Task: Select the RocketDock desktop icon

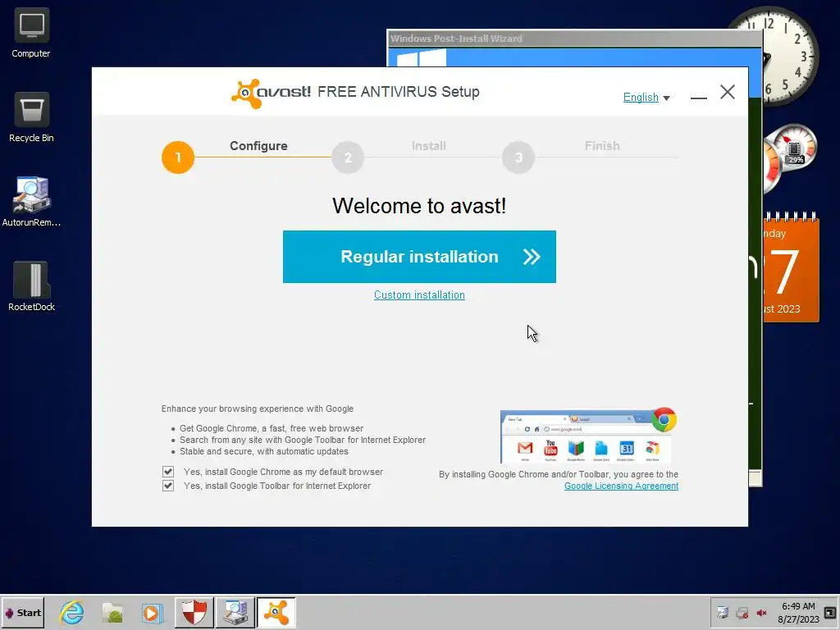Action: (31, 286)
